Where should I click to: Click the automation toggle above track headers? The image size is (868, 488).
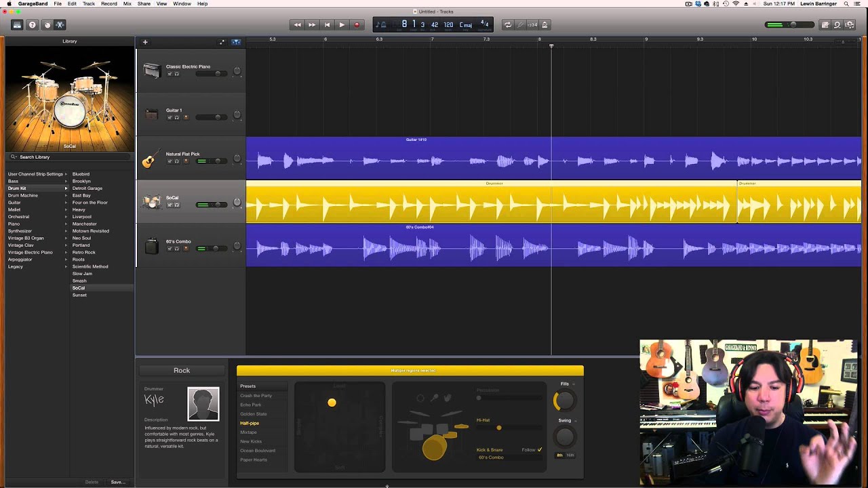(222, 42)
